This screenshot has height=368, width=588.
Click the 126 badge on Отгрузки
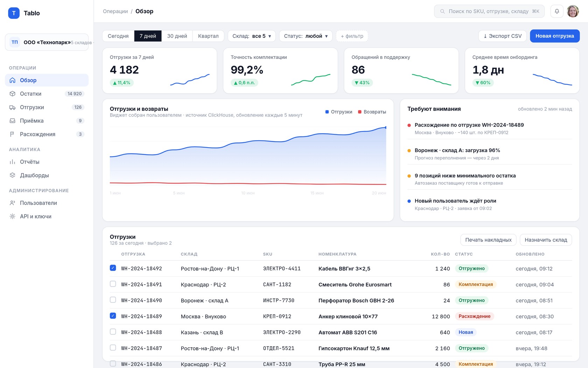78,107
